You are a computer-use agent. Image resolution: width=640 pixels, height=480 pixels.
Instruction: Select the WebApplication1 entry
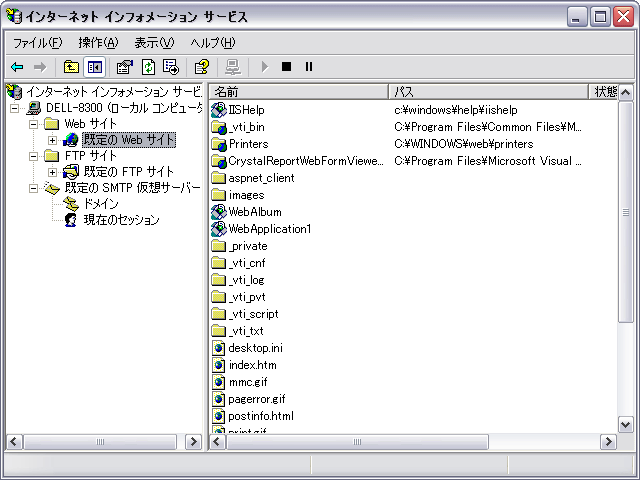click(x=270, y=229)
